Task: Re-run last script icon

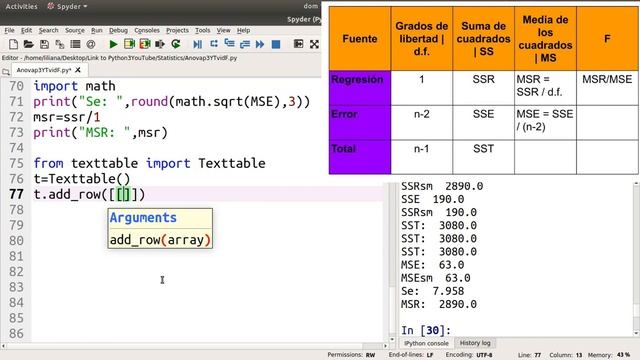Action: click(176, 44)
